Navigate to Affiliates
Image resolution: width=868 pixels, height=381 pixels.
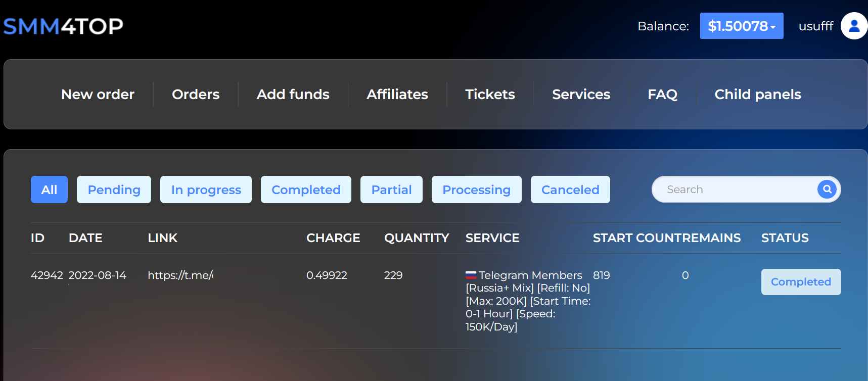point(397,94)
